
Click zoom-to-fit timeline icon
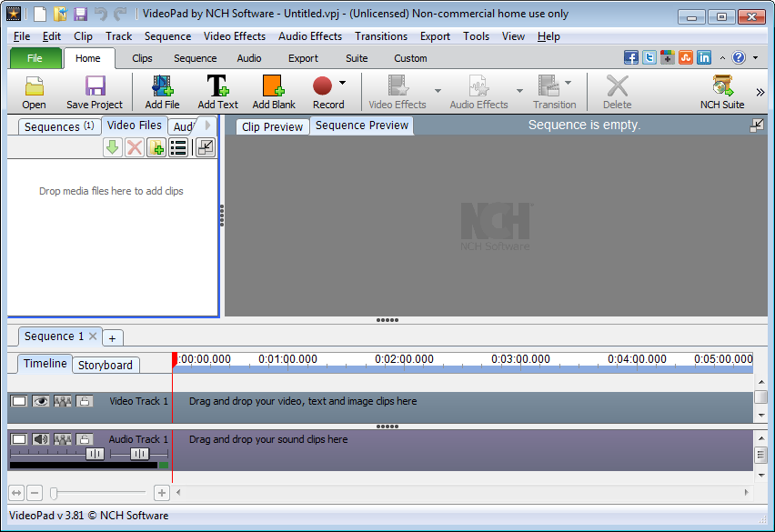pos(16,493)
